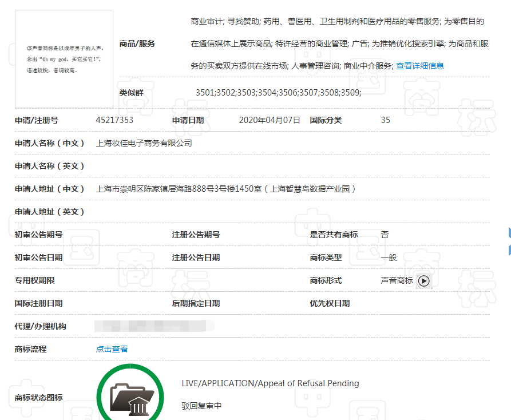The height and width of the screenshot is (420, 511).
Task: Click the international class value 35
Action: click(x=385, y=120)
